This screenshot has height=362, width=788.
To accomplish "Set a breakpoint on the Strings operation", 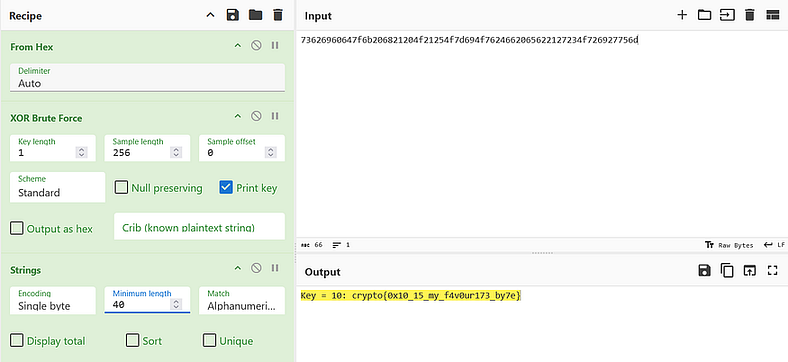I will click(x=275, y=268).
